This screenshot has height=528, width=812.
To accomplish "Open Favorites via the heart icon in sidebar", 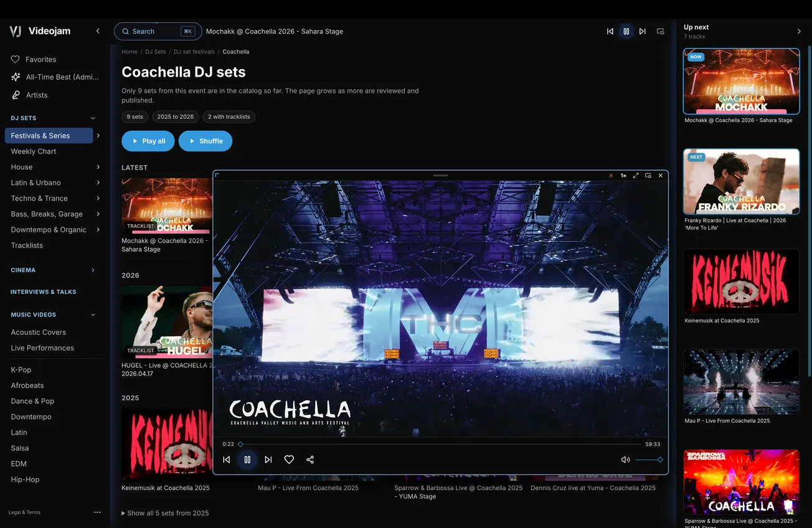I will click(x=16, y=59).
